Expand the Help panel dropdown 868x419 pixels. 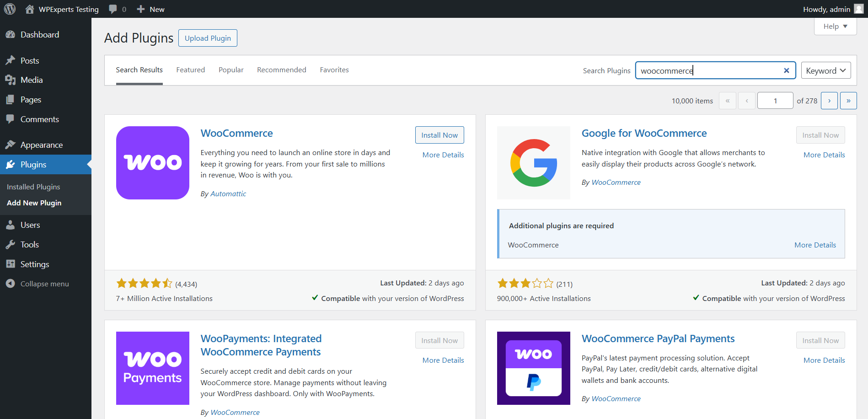[835, 27]
